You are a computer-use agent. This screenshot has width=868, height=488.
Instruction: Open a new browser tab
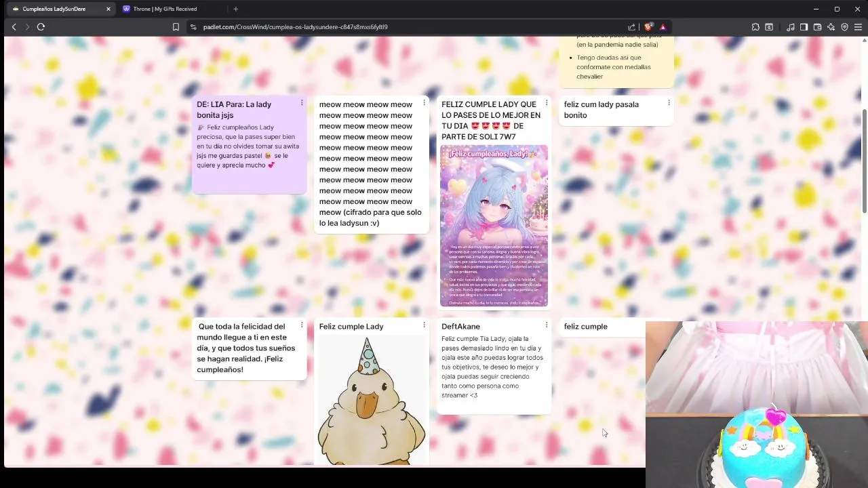tap(235, 9)
